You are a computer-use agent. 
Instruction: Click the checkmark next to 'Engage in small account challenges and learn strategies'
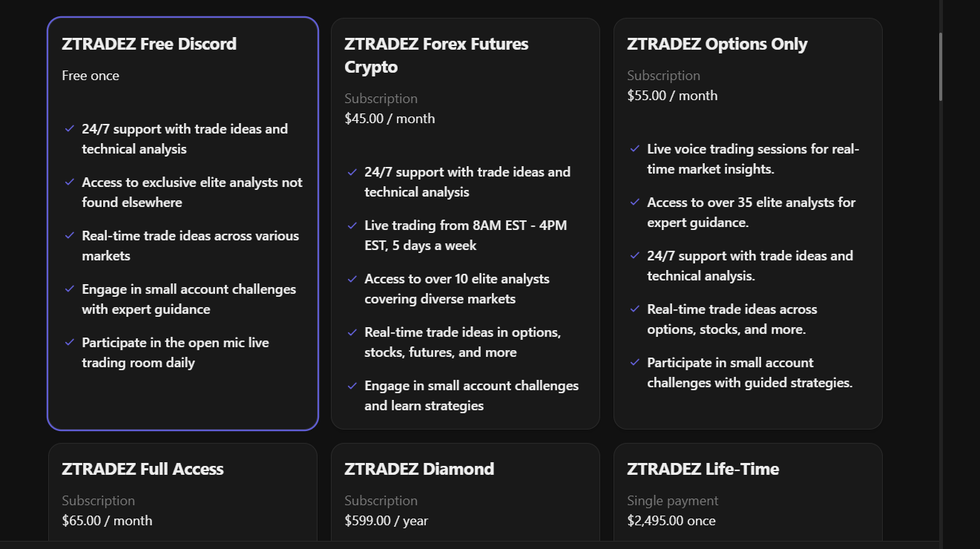point(352,386)
